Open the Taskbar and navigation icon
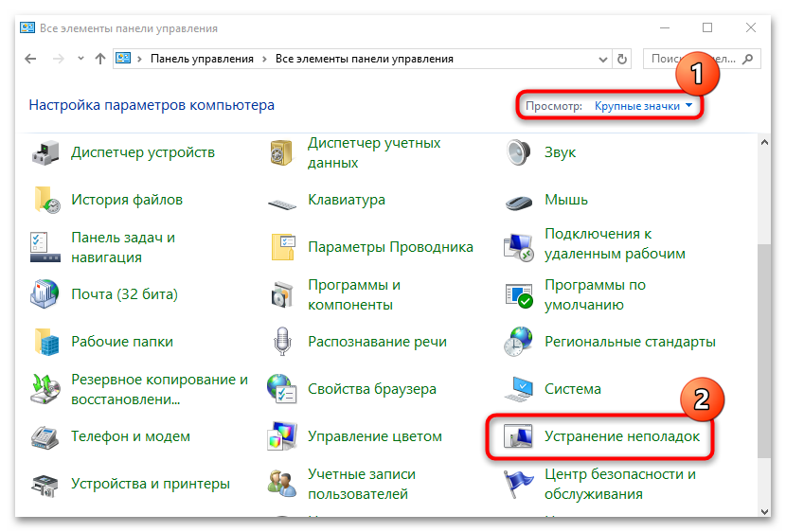The image size is (786, 532). click(45, 247)
